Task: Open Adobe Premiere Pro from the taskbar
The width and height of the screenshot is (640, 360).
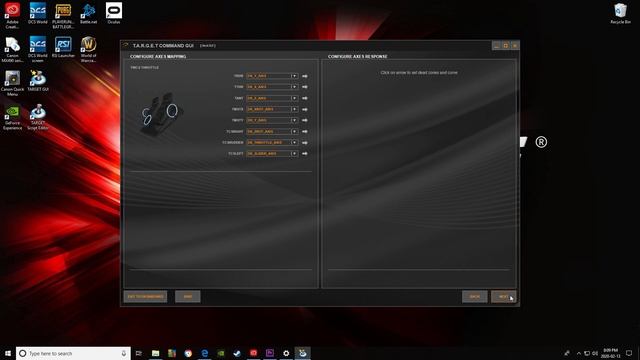Action: coord(270,353)
